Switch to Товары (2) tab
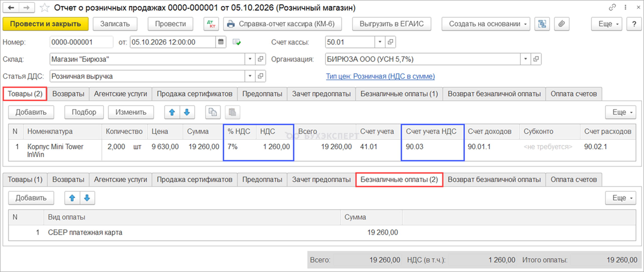This screenshot has height=272, width=644. [25, 94]
